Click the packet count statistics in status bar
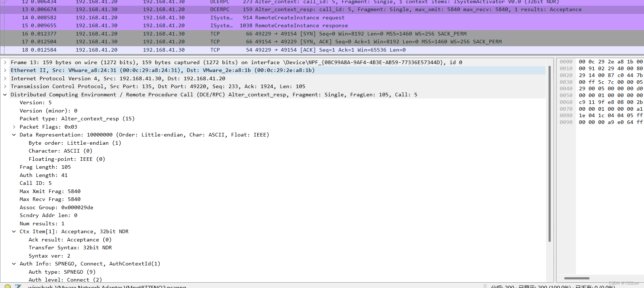Screen dimensions: 644x288 [553, 287]
